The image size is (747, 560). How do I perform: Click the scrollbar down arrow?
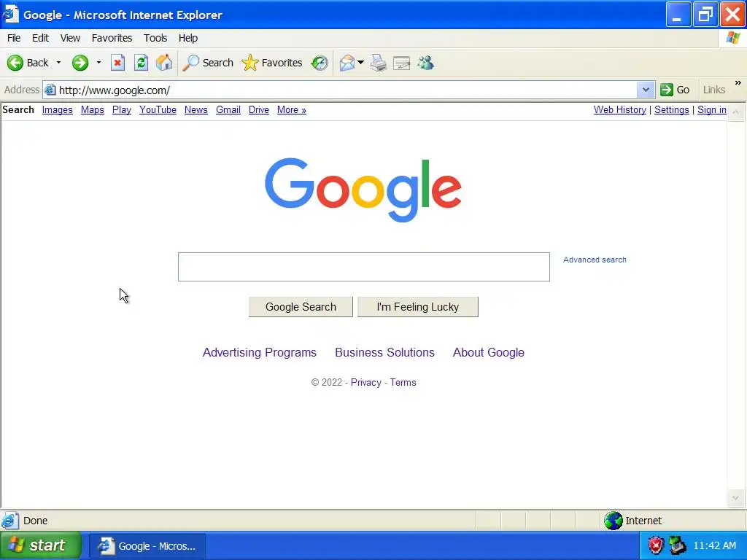point(735,498)
